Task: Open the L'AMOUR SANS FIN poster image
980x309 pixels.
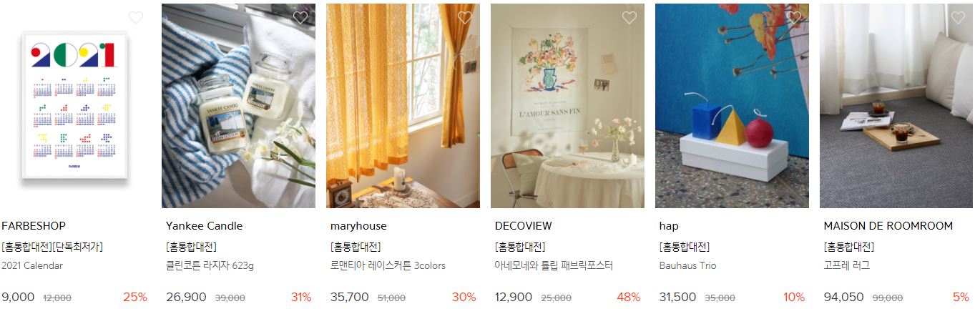Action: click(x=567, y=106)
